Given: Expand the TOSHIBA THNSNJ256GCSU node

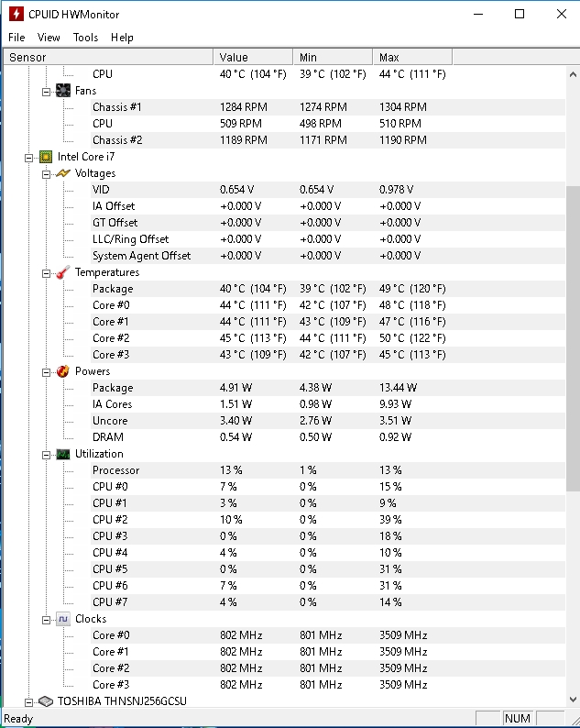Looking at the screenshot, I should tap(29, 701).
